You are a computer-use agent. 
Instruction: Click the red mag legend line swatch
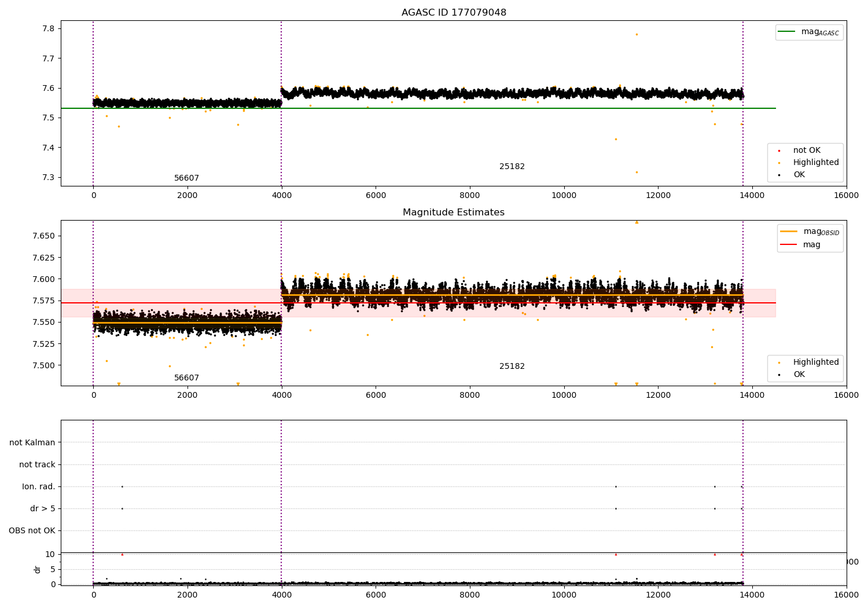click(789, 245)
